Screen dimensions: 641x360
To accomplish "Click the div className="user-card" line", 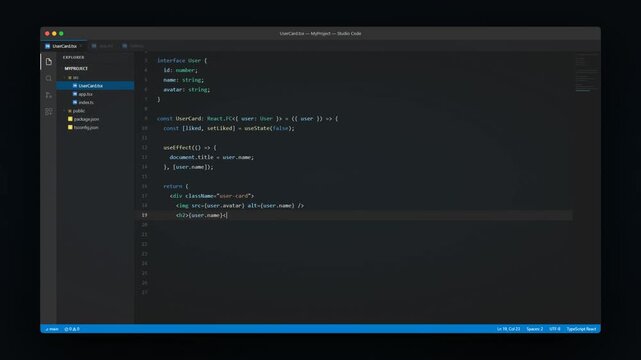I will click(212, 196).
